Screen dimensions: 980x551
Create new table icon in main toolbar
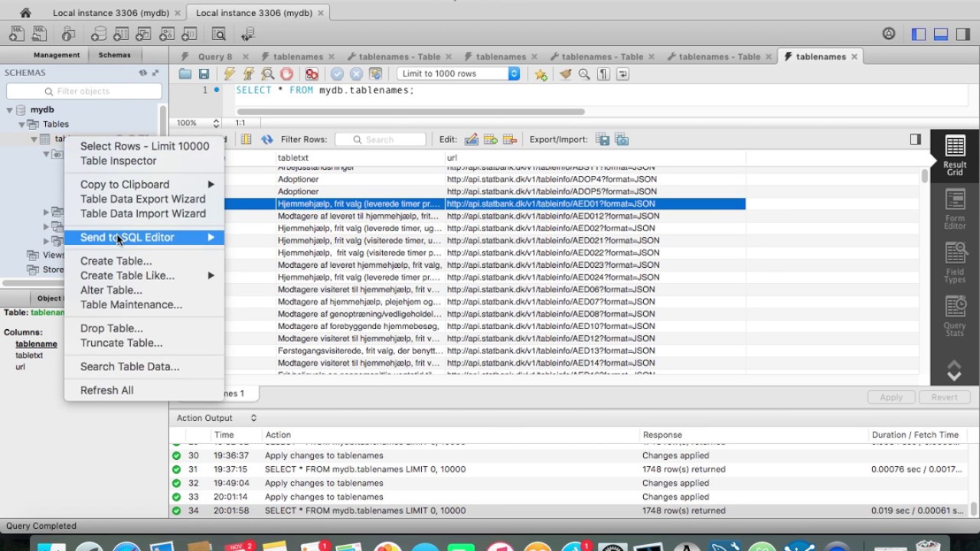pyautogui.click(x=121, y=34)
